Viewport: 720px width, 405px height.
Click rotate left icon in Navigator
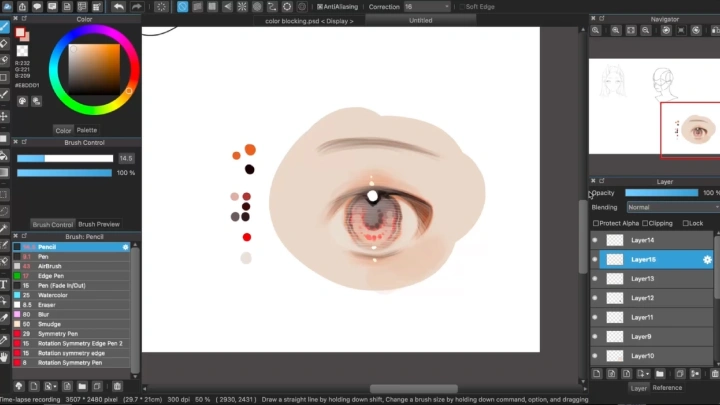point(666,30)
